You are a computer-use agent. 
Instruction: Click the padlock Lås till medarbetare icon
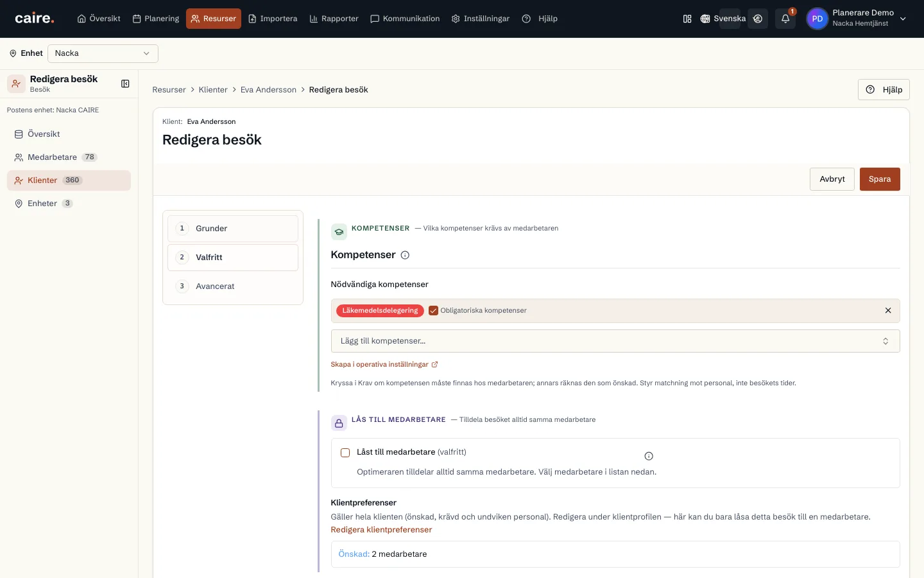pyautogui.click(x=339, y=423)
